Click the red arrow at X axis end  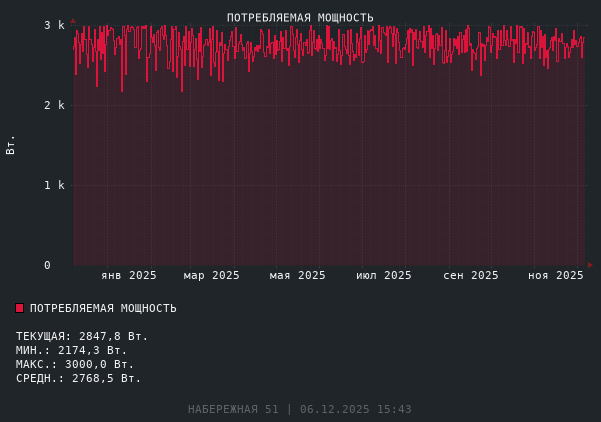pos(589,265)
